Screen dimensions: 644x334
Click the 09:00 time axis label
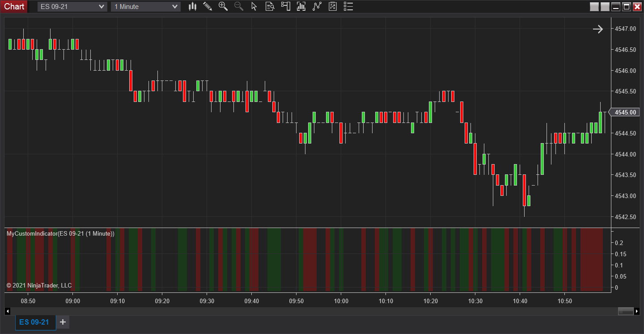(73, 301)
